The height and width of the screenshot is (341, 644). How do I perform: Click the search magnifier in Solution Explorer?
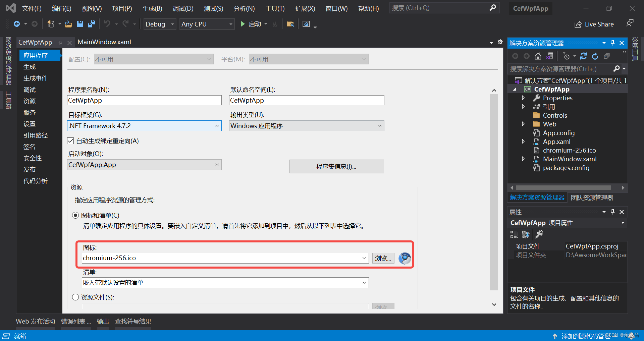(616, 69)
